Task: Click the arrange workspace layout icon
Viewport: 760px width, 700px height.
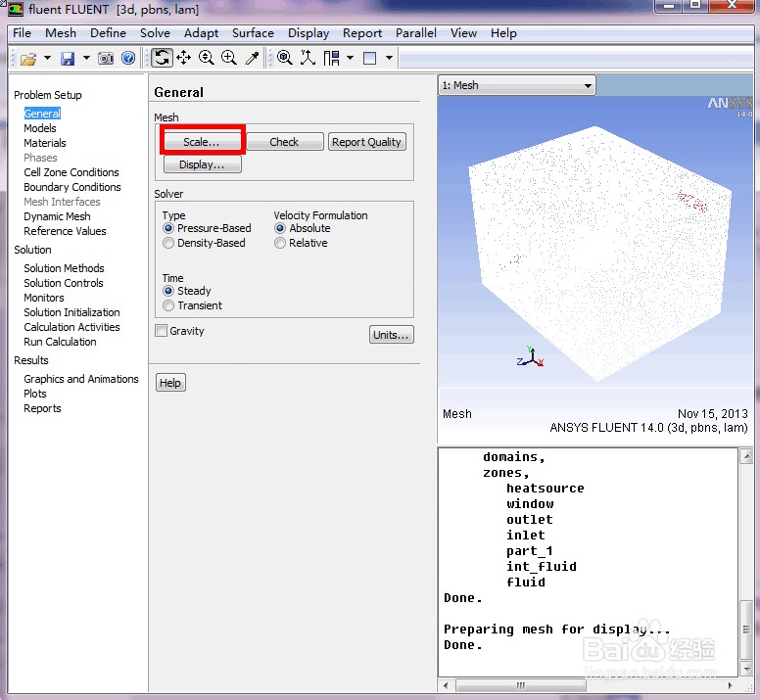Action: (332, 58)
